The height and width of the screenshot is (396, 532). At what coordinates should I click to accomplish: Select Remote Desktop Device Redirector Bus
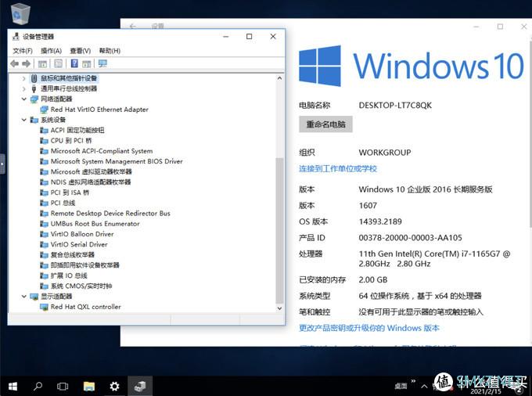pyautogui.click(x=110, y=214)
